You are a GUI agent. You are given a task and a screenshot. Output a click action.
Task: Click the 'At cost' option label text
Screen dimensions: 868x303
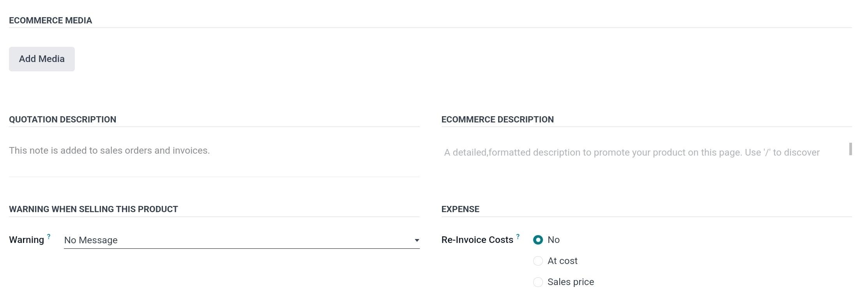click(x=562, y=261)
